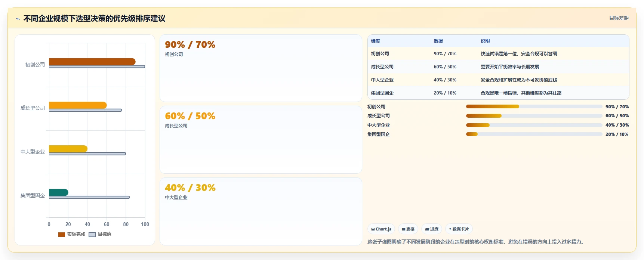Select the 表格 tag chip
This screenshot has width=644, height=260.
click(x=408, y=229)
